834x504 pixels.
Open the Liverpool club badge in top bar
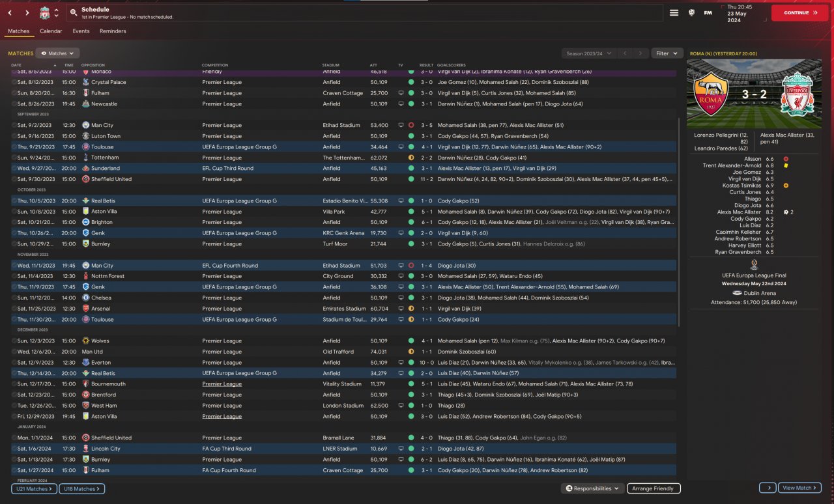coord(44,13)
